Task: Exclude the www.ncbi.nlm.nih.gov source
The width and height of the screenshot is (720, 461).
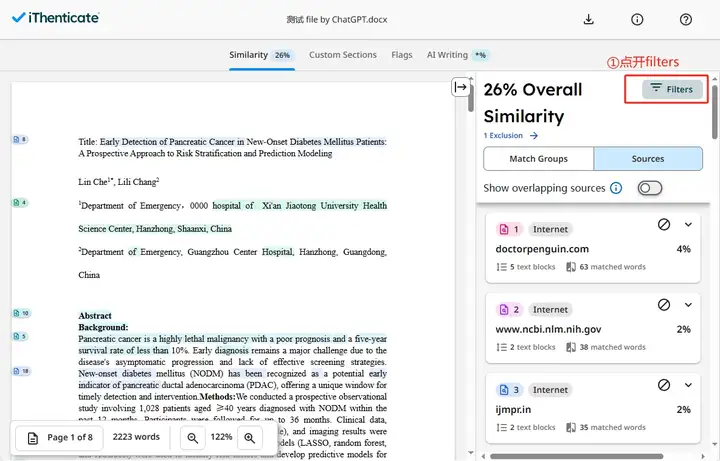Action: (x=664, y=304)
